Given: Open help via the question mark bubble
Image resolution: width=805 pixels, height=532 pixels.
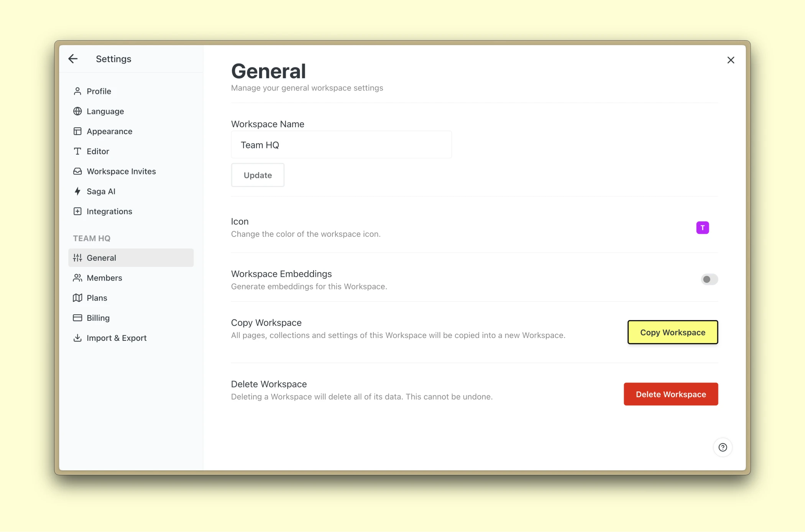Looking at the screenshot, I should click(x=723, y=447).
